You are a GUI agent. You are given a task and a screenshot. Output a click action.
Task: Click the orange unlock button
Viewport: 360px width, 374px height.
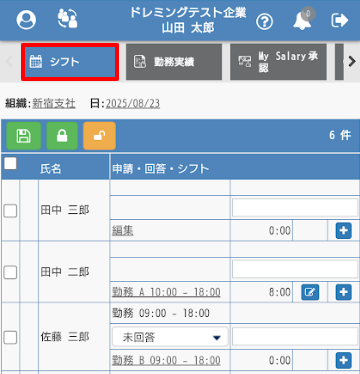click(99, 136)
